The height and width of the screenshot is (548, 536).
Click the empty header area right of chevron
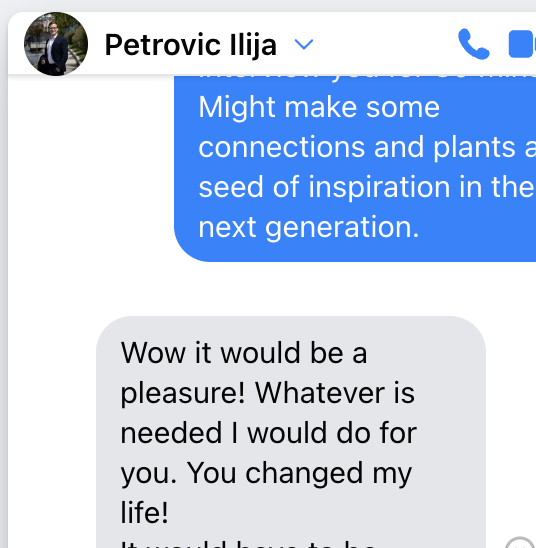coord(384,44)
